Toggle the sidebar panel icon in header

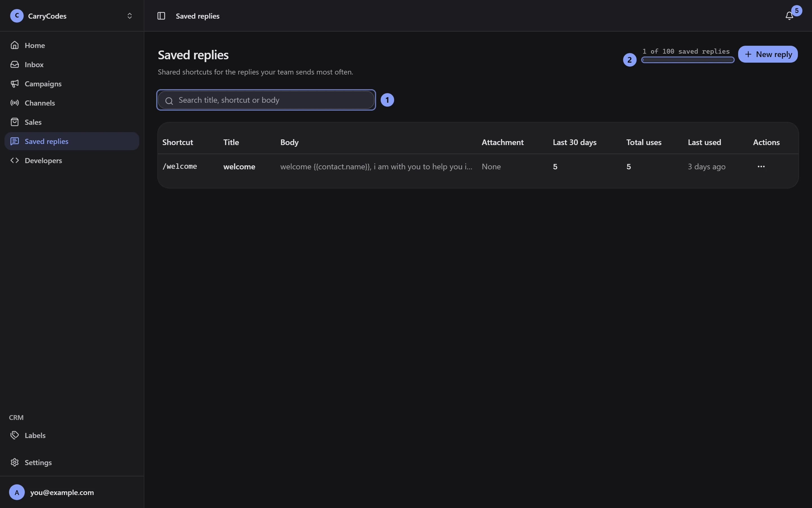pos(161,16)
